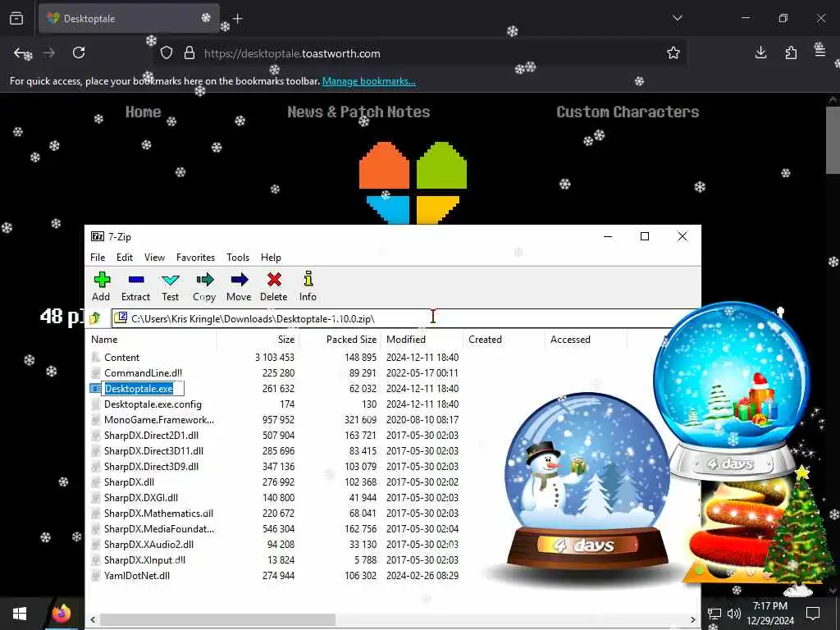Go back in Firefox history
The image size is (840, 630).
point(21,52)
